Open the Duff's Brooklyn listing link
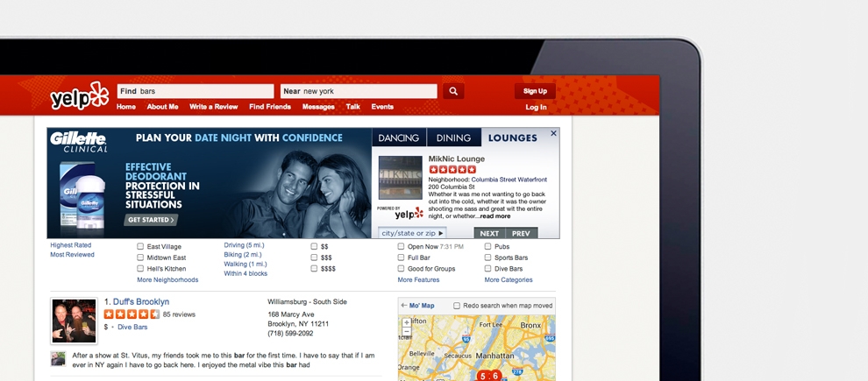This screenshot has width=868, height=381. [141, 302]
